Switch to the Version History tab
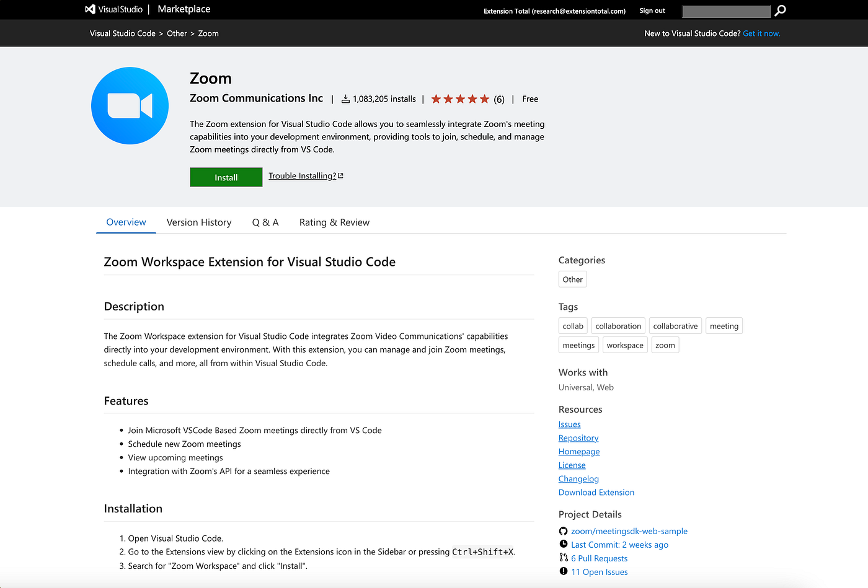Image resolution: width=868 pixels, height=588 pixels. pos(199,222)
